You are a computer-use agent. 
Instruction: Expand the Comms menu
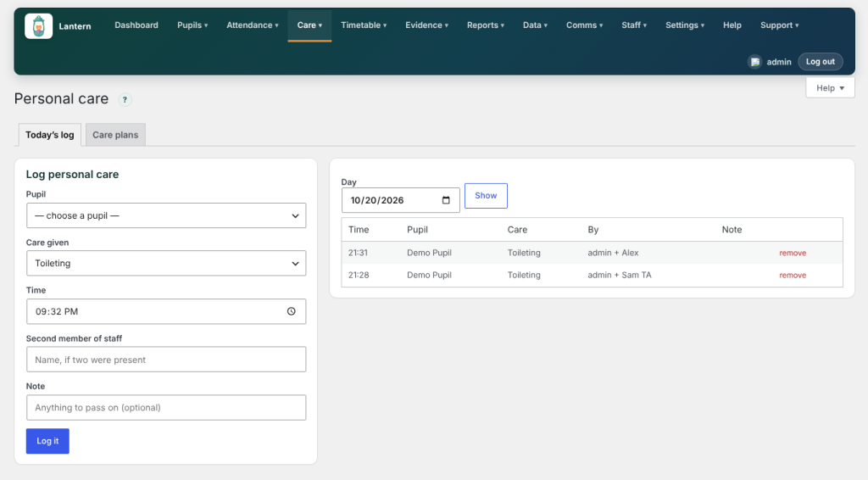pyautogui.click(x=585, y=25)
